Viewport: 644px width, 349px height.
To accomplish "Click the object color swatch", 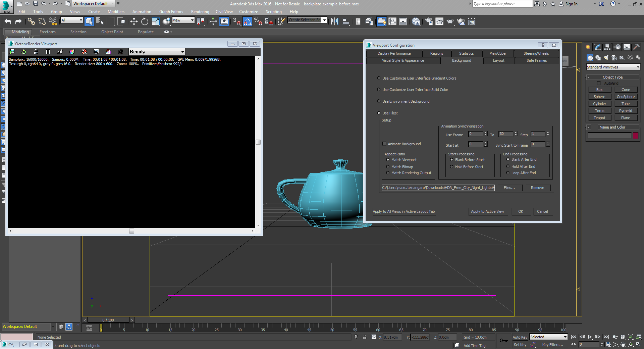I will (x=636, y=136).
